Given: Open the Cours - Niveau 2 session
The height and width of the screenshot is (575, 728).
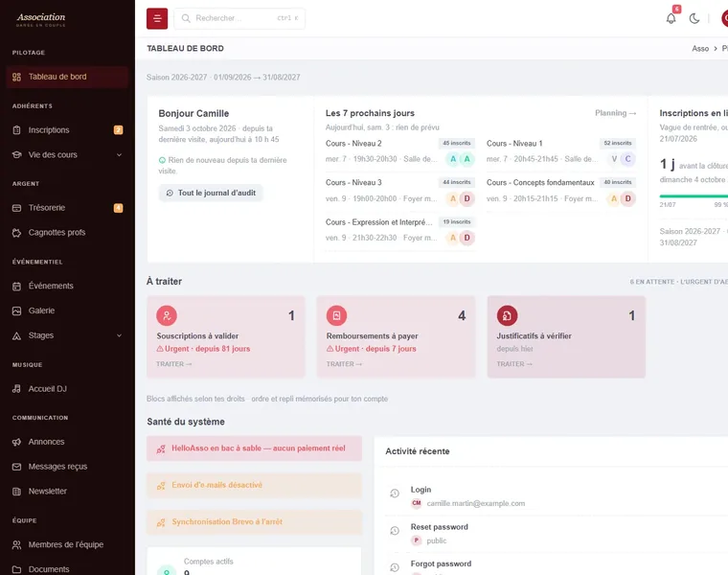Looking at the screenshot, I should [x=400, y=151].
